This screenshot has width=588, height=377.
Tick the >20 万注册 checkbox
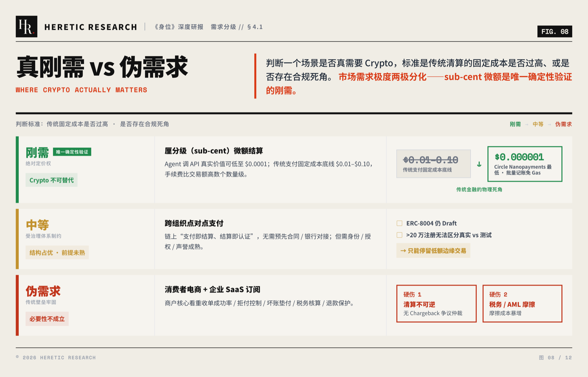tap(399, 235)
